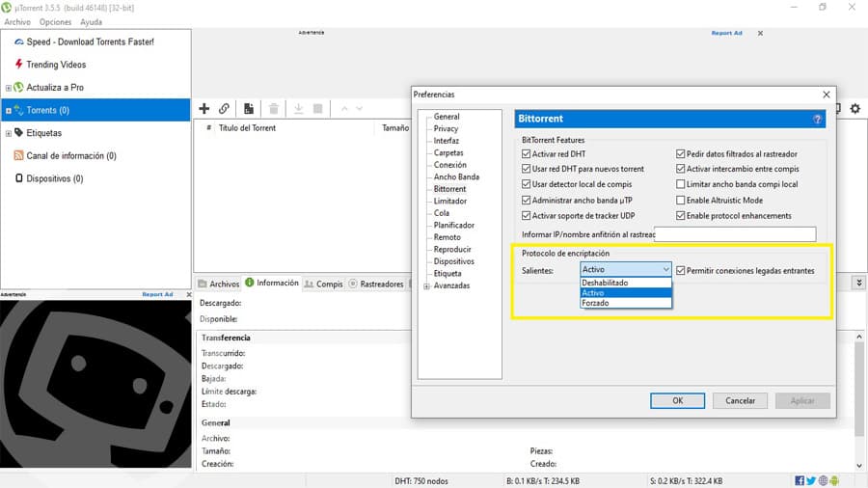This screenshot has height=488, width=868.
Task: Choose Activo option in dropdown list
Action: (626, 292)
